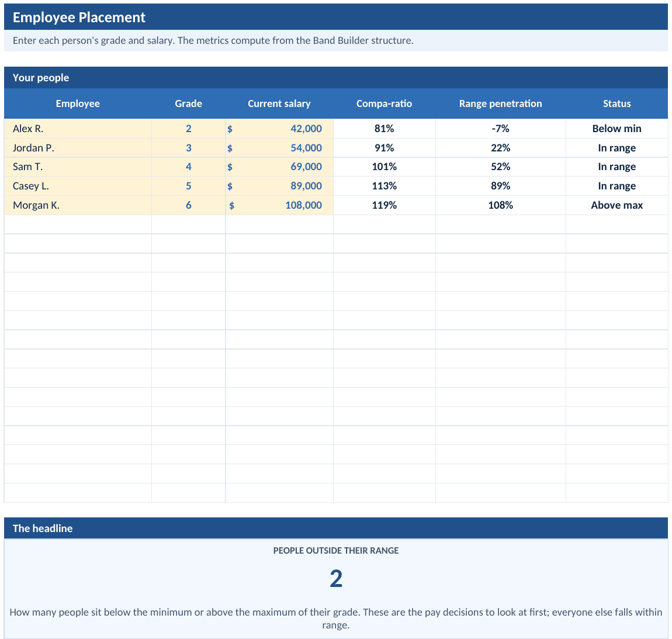Click the Employee column header
672x639 pixels.
[x=78, y=104]
